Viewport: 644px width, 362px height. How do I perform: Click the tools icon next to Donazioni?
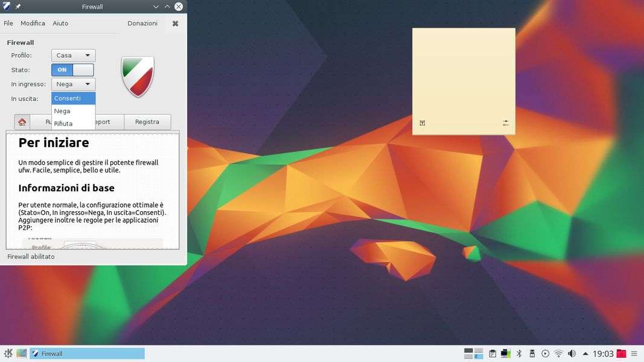tap(175, 24)
